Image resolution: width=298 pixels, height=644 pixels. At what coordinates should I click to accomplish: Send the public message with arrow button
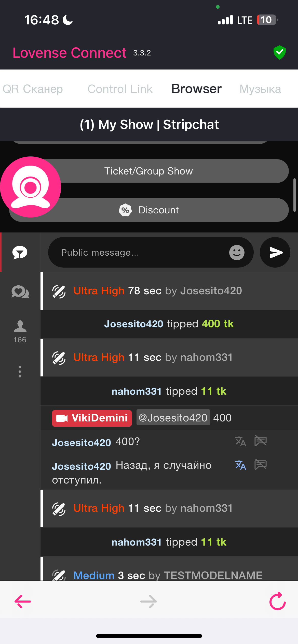coord(275,253)
